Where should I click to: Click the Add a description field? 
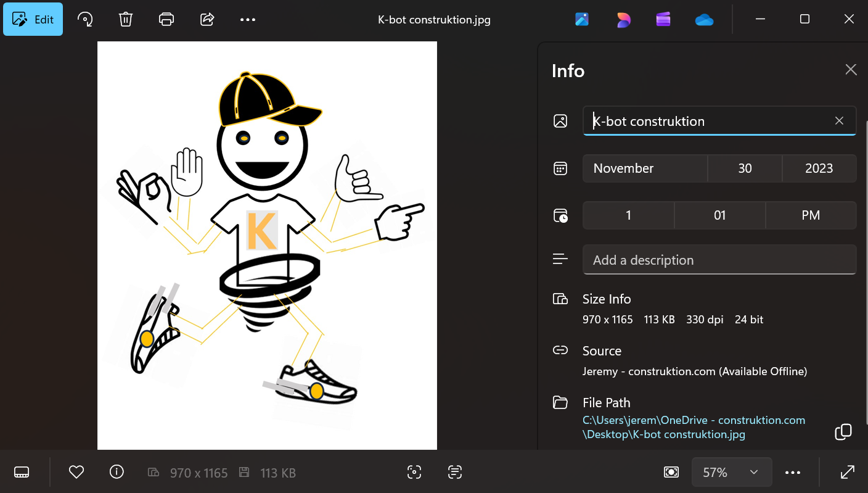pos(719,260)
